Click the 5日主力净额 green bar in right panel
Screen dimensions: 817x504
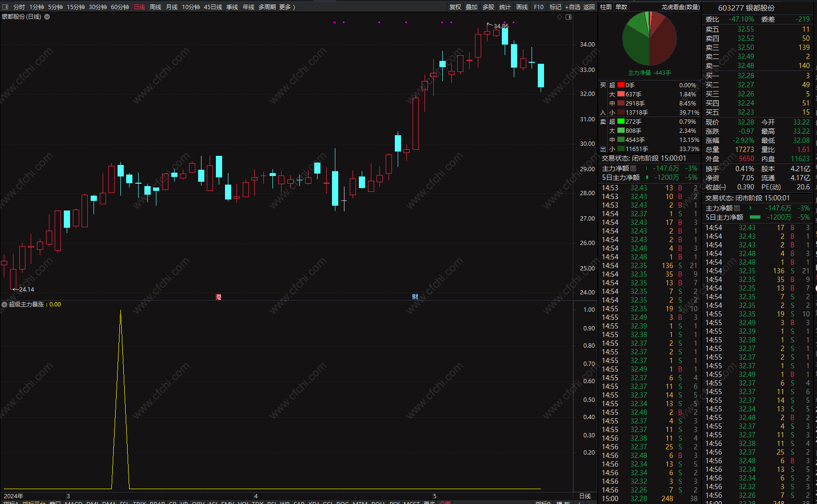click(755, 217)
